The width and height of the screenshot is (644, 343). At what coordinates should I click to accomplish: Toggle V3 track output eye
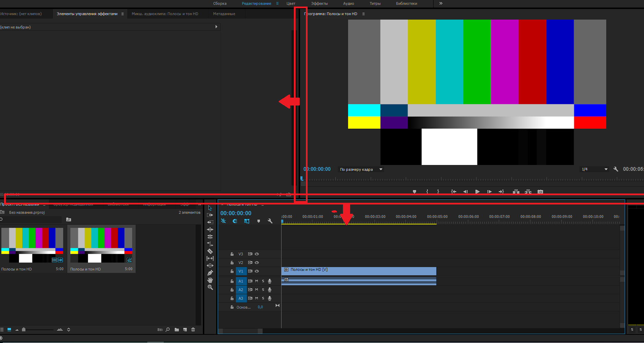(257, 254)
